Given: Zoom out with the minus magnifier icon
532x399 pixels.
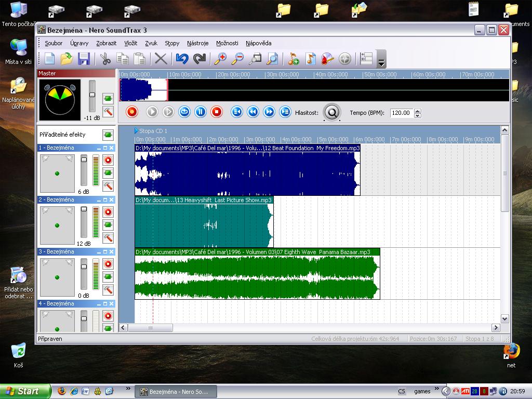Looking at the screenshot, I should point(237,59).
